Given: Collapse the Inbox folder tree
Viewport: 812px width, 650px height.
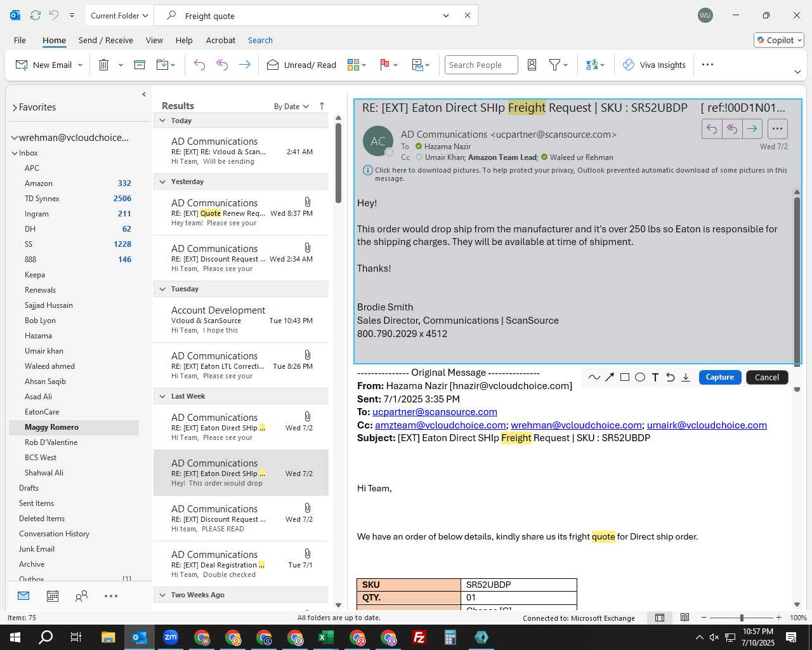Looking at the screenshot, I should (15, 153).
